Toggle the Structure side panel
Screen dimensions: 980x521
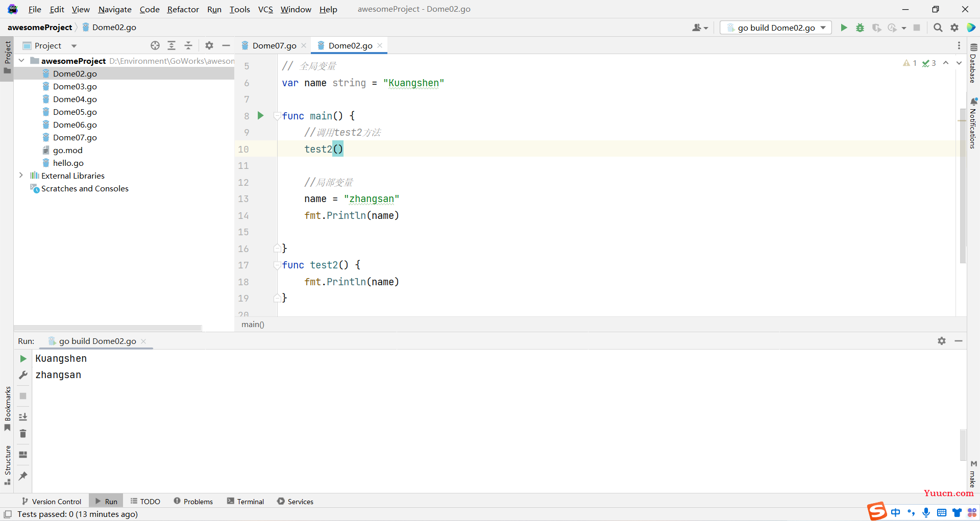7,465
